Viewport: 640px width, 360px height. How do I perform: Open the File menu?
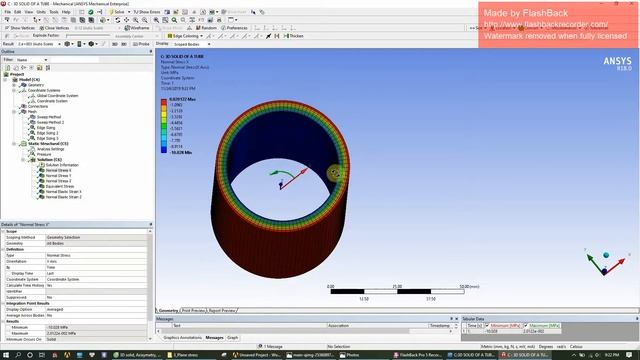(8, 12)
